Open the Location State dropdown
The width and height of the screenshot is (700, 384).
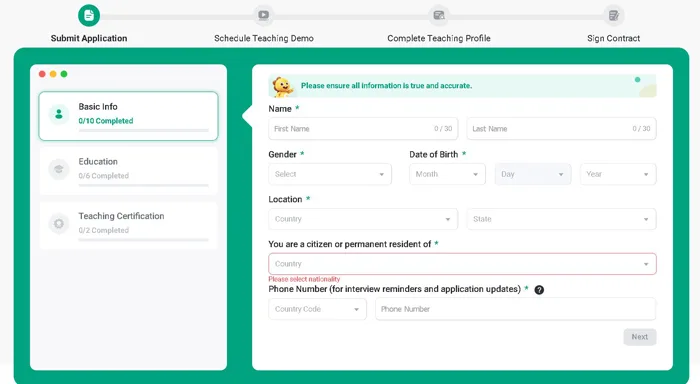coord(562,219)
